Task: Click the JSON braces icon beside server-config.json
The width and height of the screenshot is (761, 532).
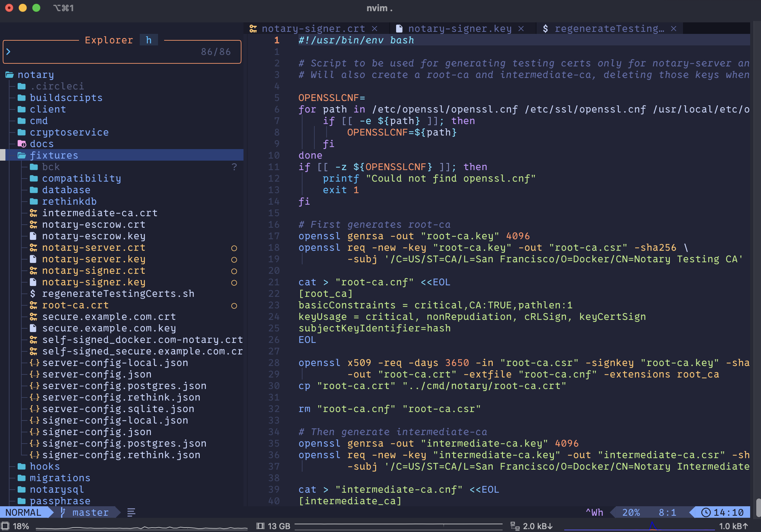Action: pyautogui.click(x=34, y=374)
